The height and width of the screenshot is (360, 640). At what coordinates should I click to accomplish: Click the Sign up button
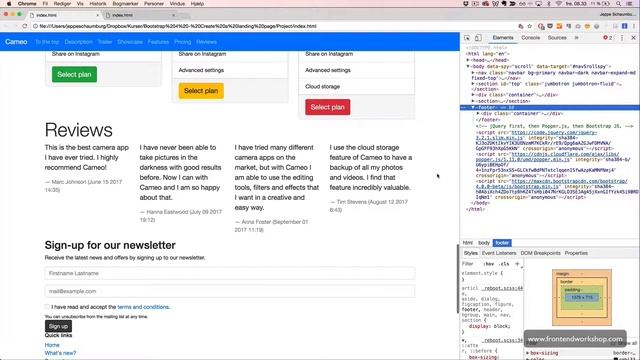click(58, 326)
